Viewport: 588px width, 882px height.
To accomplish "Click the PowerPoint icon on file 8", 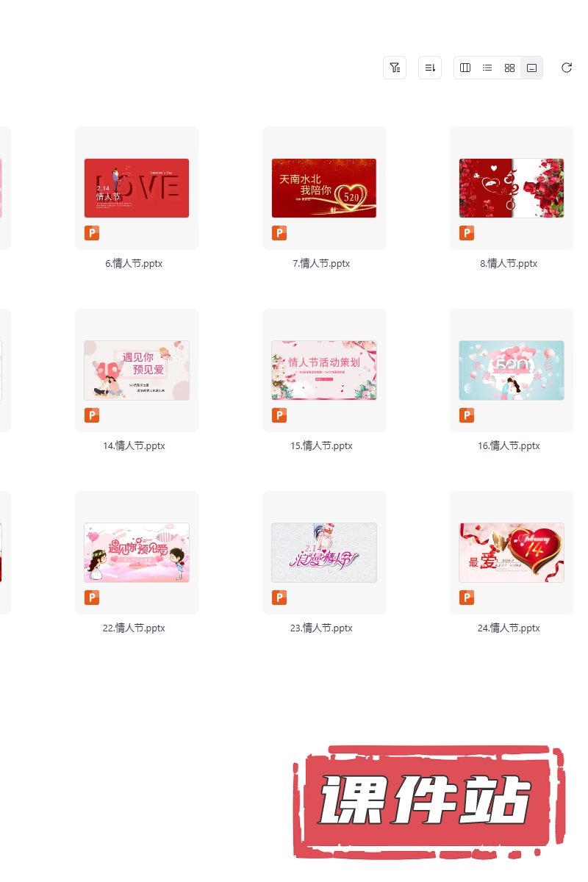I will 467,234.
